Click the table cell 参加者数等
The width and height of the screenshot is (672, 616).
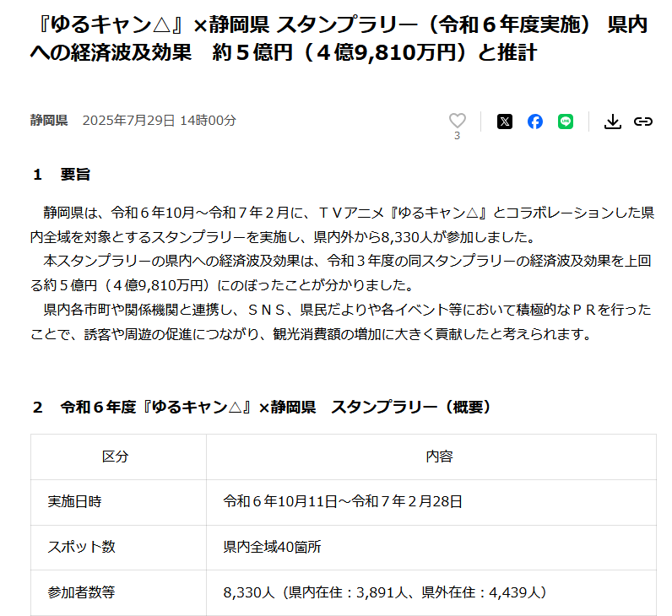click(118, 593)
